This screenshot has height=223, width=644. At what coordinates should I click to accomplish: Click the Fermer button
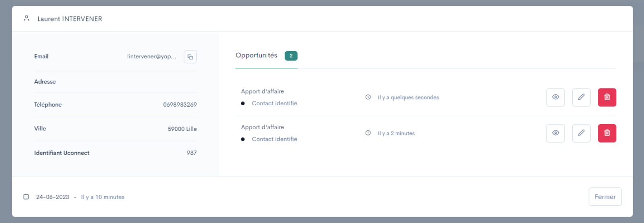(x=605, y=197)
